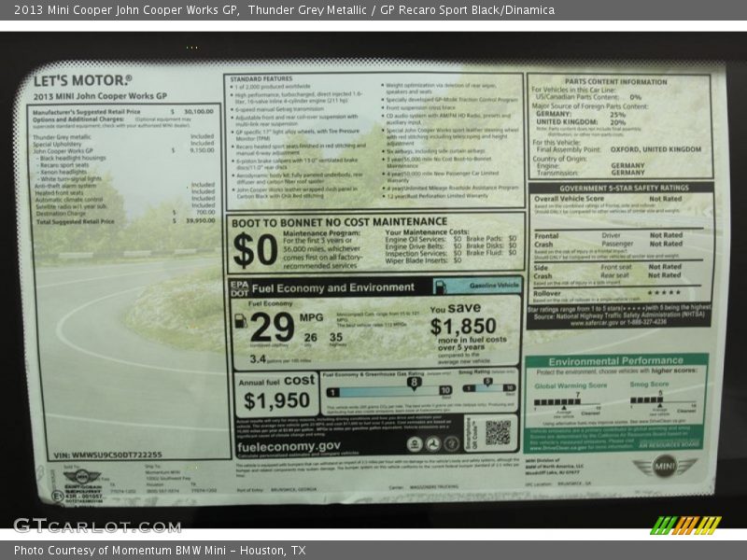Screen dimensions: 747x560
Task: Click the 'Destination Charge' row
Action: pyautogui.click(x=126, y=213)
